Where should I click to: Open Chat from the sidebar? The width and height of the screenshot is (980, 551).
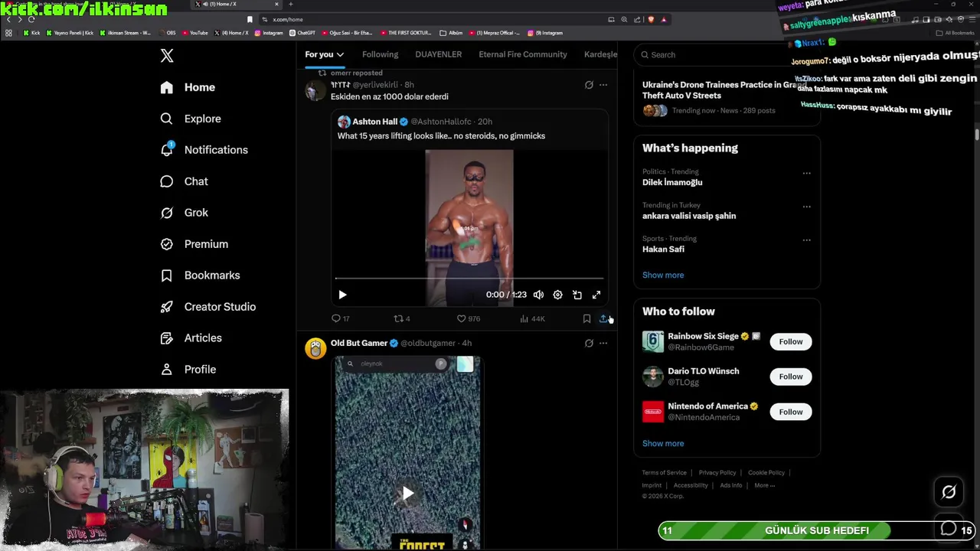(185, 181)
